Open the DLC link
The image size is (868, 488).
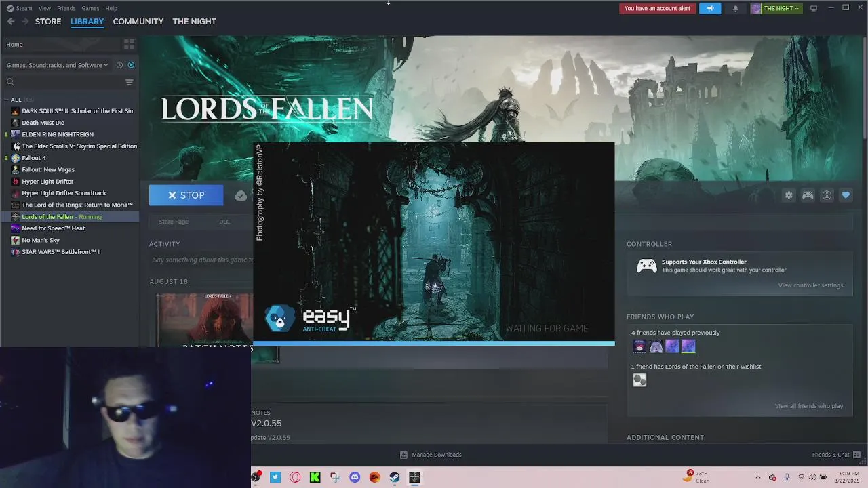pyautogui.click(x=224, y=222)
